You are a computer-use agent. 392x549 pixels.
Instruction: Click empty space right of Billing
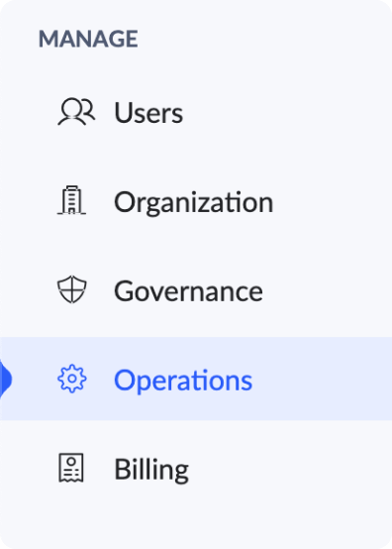coord(290,469)
